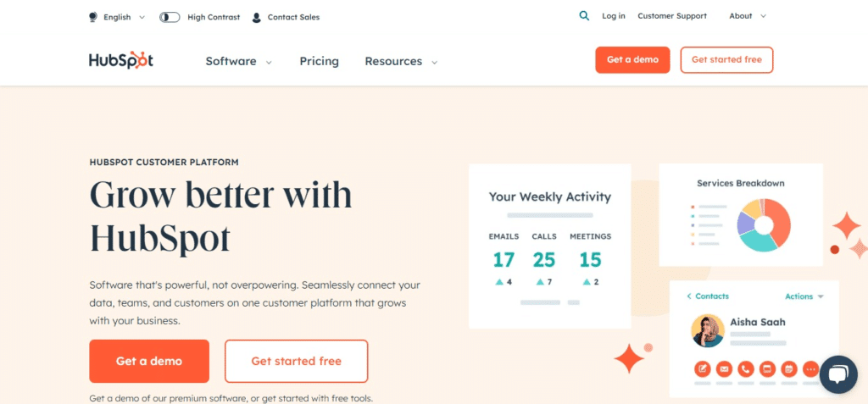Click the Log in link
The height and width of the screenshot is (404, 868).
[614, 16]
